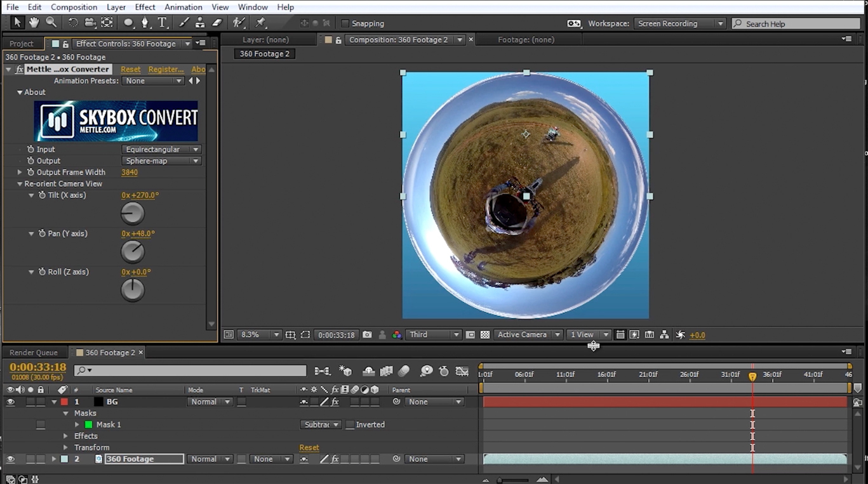Toggle Inverted for Mask 1
The width and height of the screenshot is (868, 484).
(x=349, y=424)
